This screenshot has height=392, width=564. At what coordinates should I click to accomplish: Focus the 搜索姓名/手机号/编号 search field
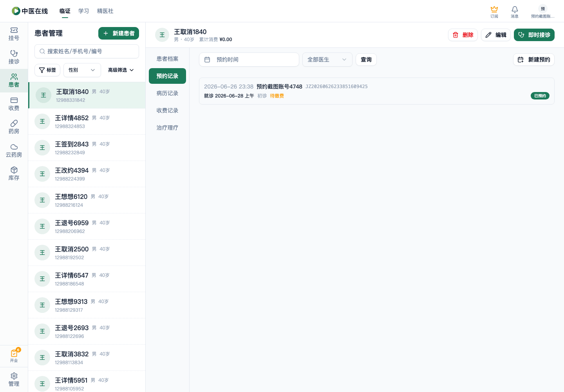pyautogui.click(x=87, y=51)
